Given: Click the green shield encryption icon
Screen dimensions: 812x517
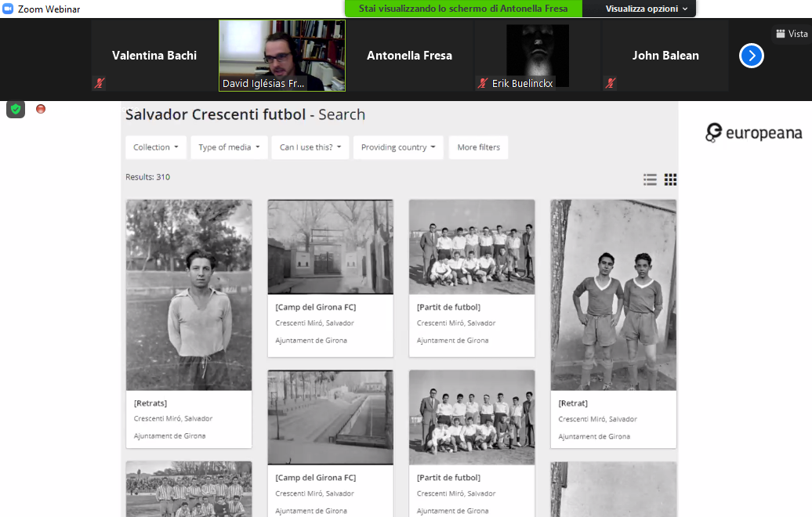Looking at the screenshot, I should 16,109.
